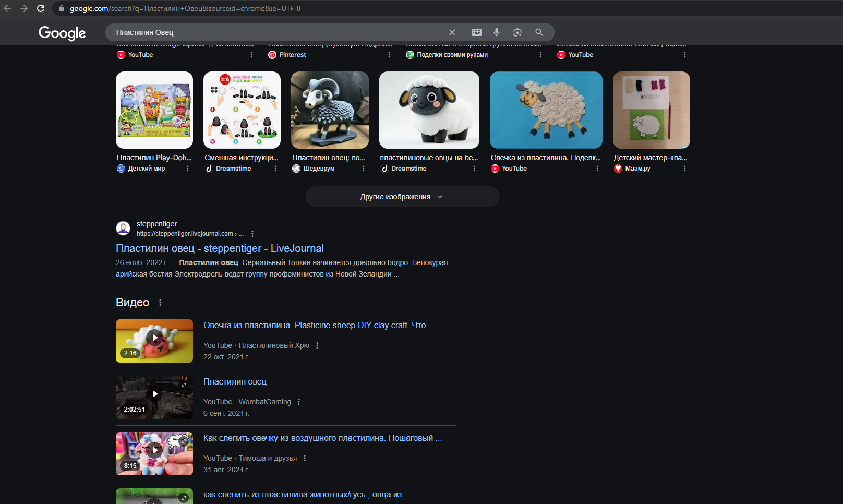Open more options for Маам.ру image
Viewport: 843px width, 504px height.
pos(685,169)
